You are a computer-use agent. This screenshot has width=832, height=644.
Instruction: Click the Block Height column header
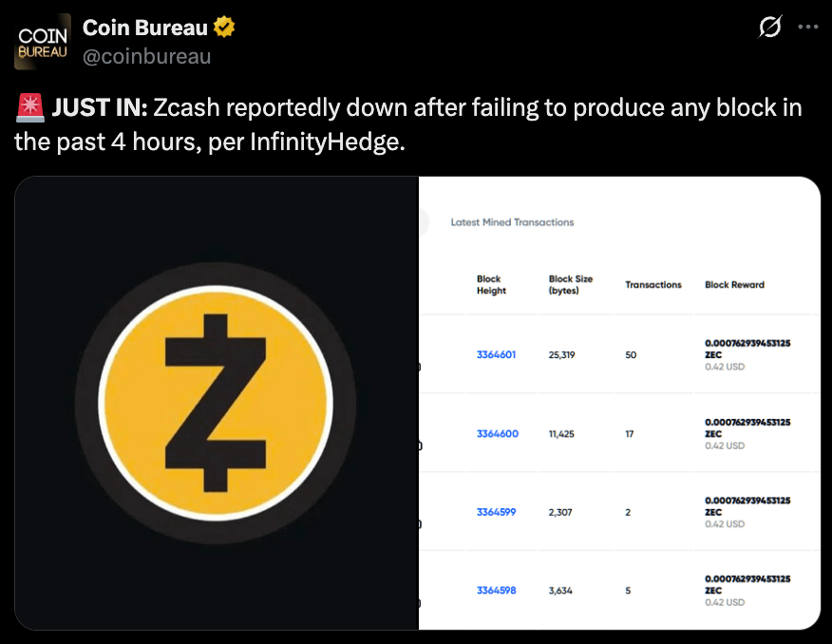pyautogui.click(x=491, y=285)
